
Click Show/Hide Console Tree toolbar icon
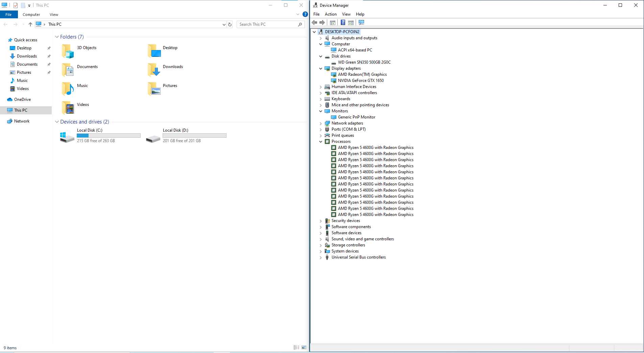[333, 23]
